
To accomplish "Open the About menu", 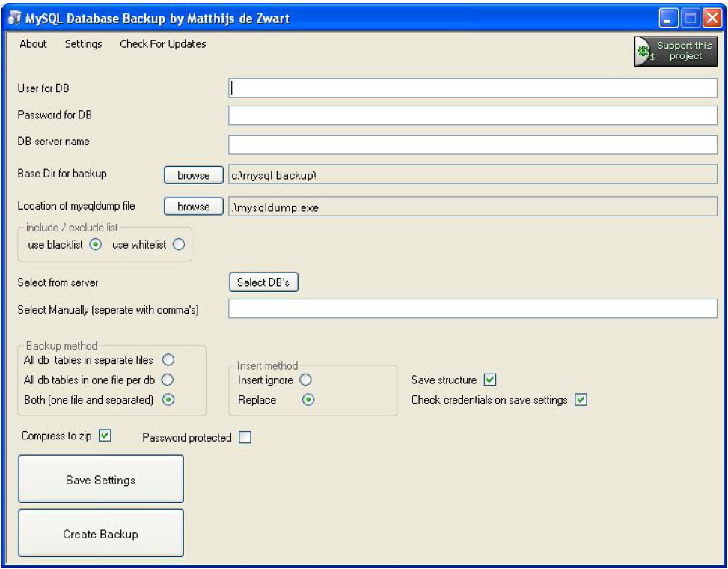I will 33,44.
